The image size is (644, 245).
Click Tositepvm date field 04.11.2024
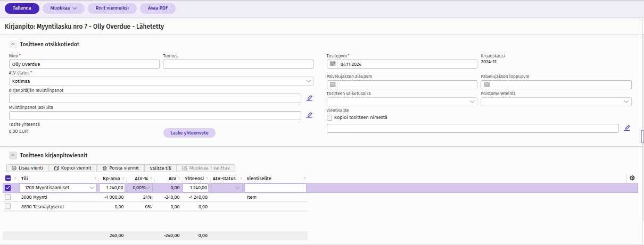click(x=408, y=64)
